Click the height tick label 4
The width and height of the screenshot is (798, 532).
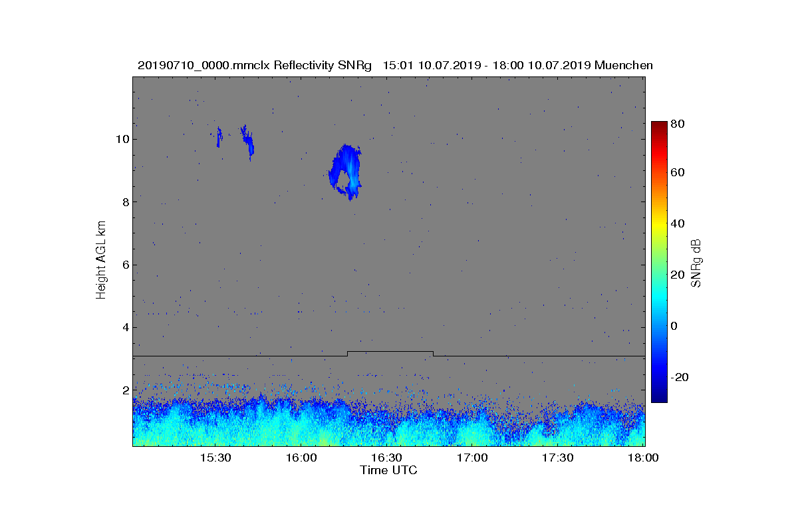click(125, 327)
